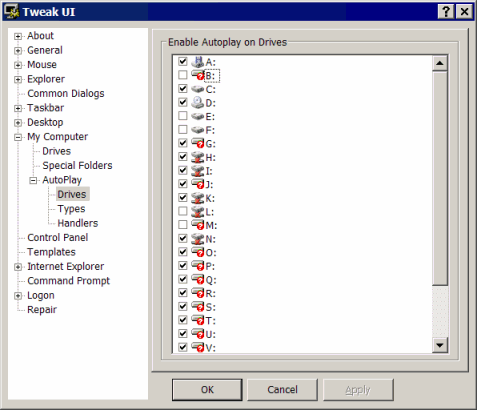Click the disconnected network drive icon N:

click(198, 239)
